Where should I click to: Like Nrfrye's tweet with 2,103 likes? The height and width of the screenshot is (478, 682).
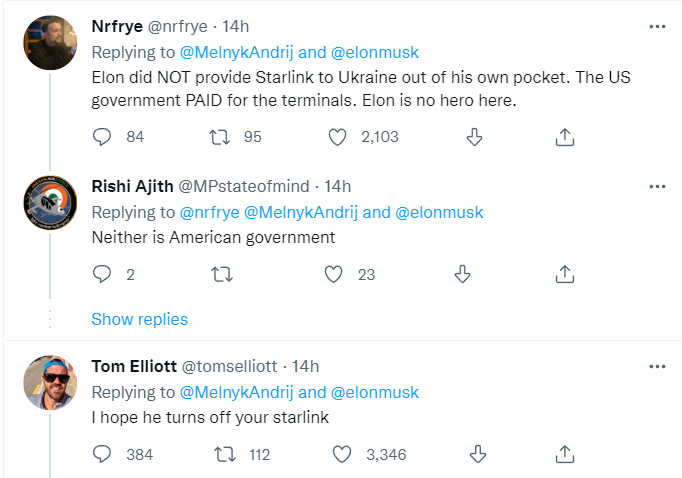pyautogui.click(x=338, y=136)
